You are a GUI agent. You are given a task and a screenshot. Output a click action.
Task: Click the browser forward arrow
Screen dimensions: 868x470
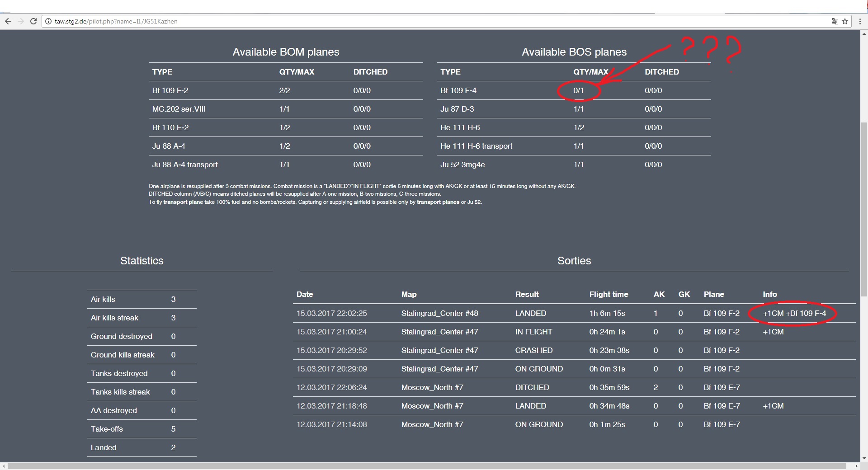coord(20,21)
